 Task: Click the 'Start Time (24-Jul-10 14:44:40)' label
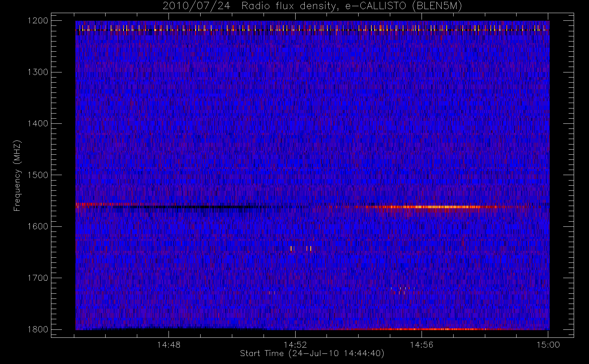click(312, 353)
